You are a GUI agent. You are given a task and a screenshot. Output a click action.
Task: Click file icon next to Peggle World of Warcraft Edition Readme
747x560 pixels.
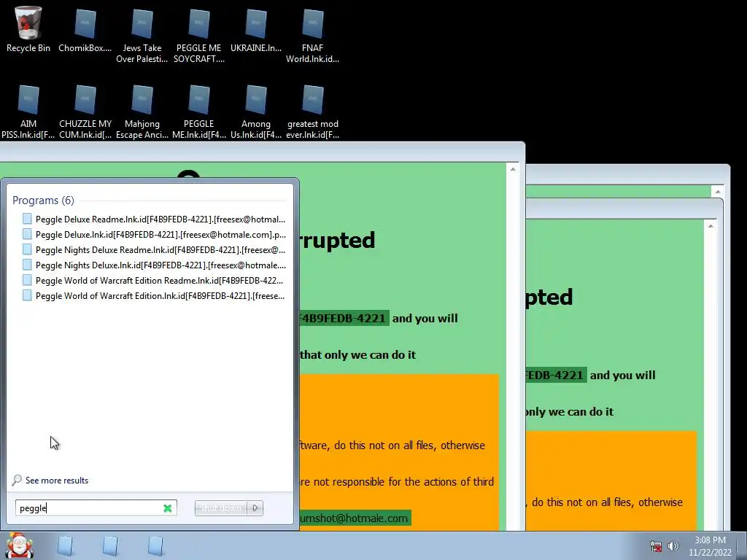(x=27, y=279)
